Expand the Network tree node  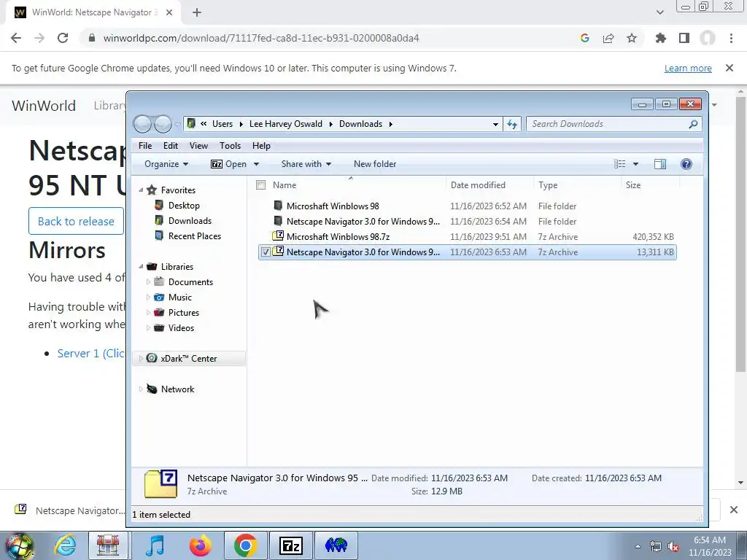coord(141,389)
